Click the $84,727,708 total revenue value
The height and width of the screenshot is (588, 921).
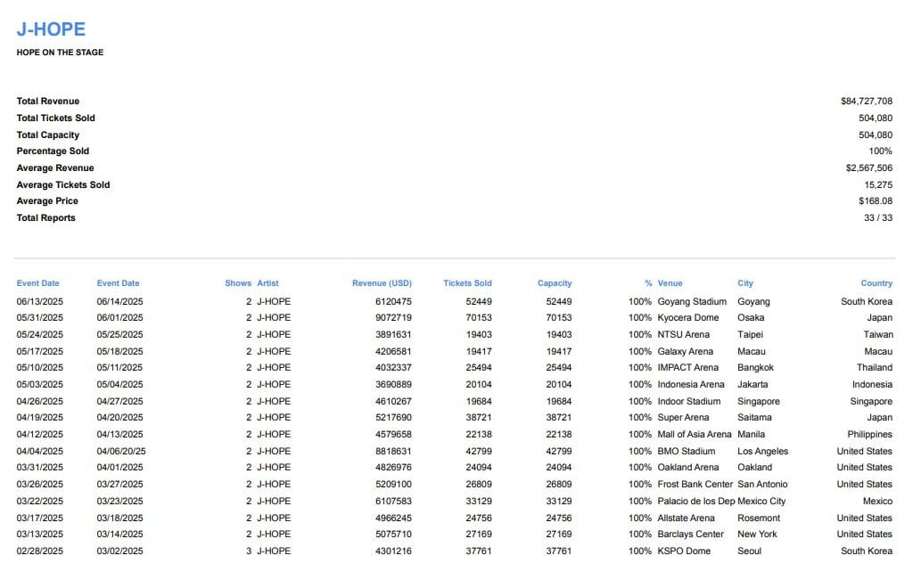[867, 101]
